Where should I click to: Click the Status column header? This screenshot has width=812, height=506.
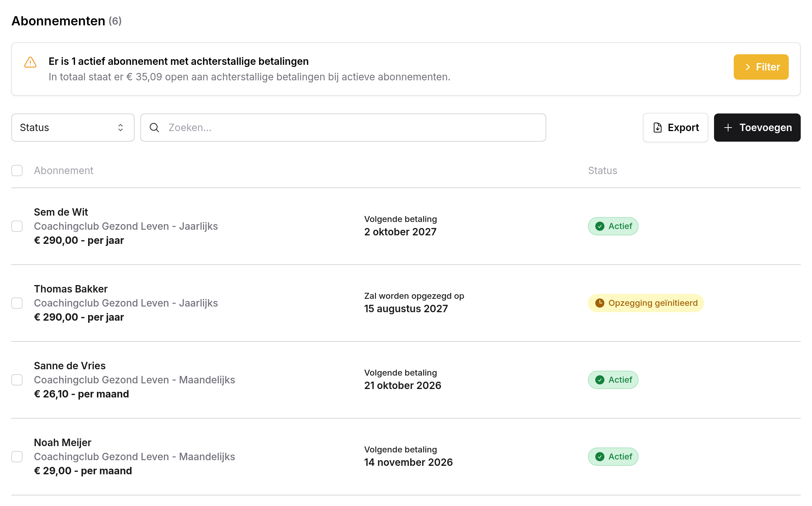click(x=603, y=171)
